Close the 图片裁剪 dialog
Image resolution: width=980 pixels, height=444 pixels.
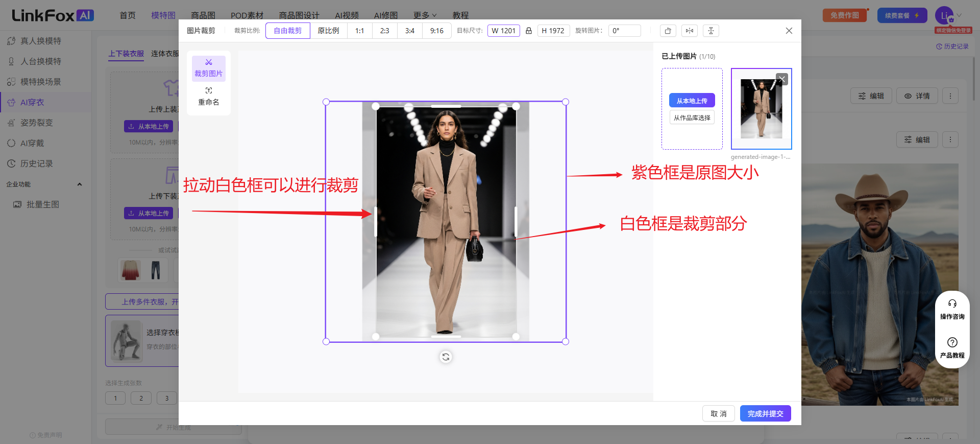(x=789, y=31)
